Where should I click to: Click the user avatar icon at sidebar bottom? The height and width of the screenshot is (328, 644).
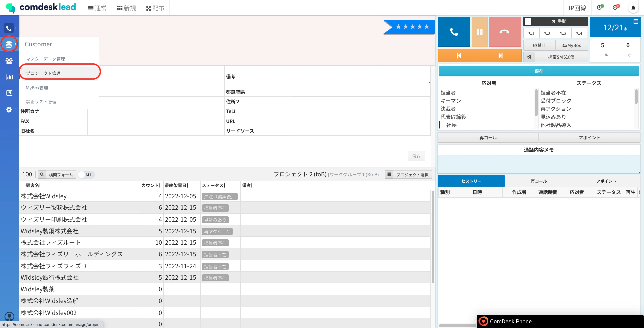click(x=9, y=316)
